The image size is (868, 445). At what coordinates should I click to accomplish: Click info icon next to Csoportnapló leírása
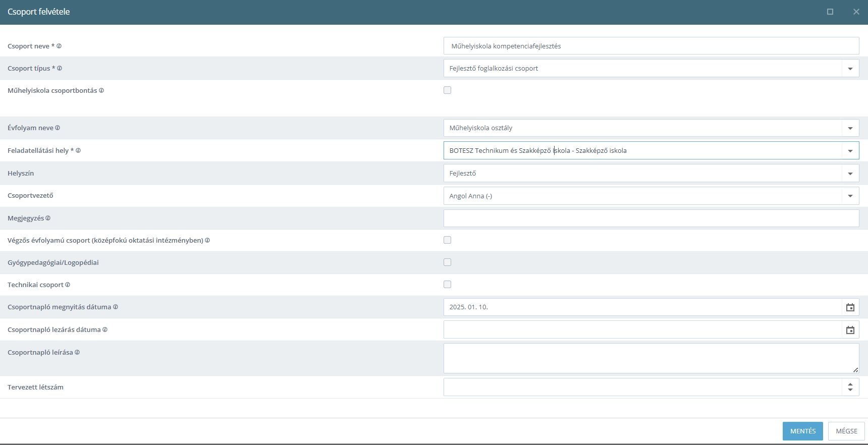(77, 352)
